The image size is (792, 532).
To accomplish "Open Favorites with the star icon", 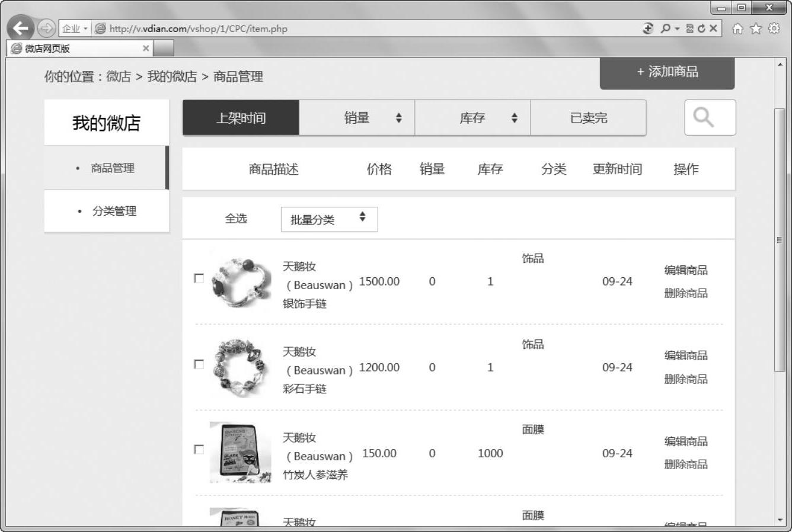I will (x=756, y=28).
